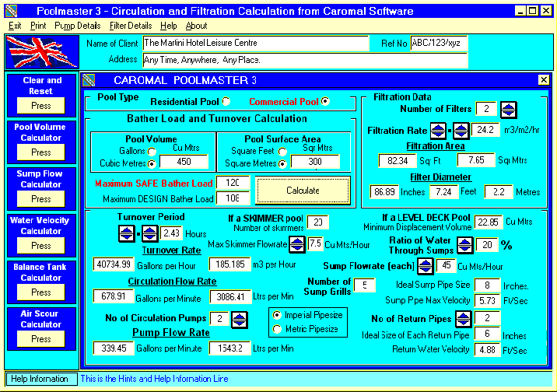
Task: Click the Calculate button
Action: [x=303, y=191]
